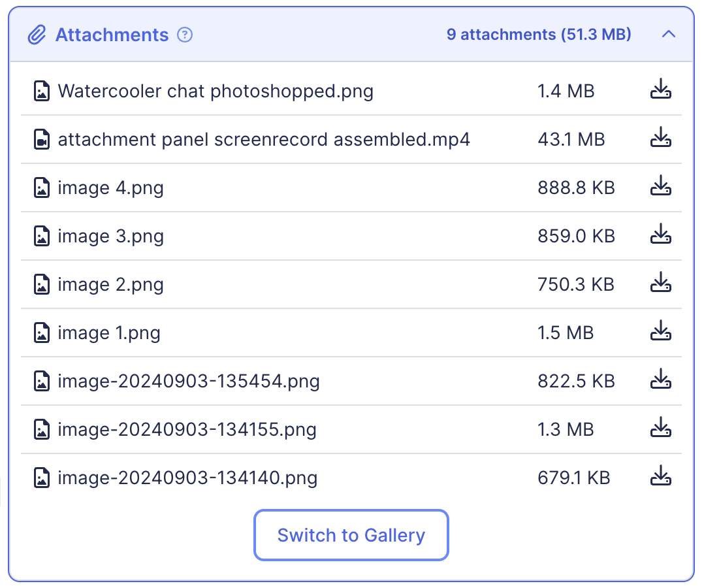Click the "Switch to Gallery" button
704x588 pixels.
(x=351, y=535)
